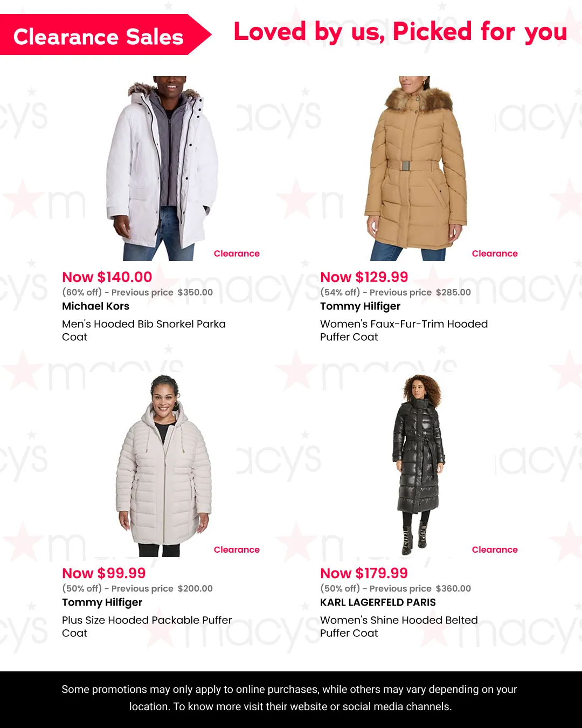Open the black shine belted puffer image
Image resolution: width=582 pixels, height=728 pixels.
pos(418,465)
